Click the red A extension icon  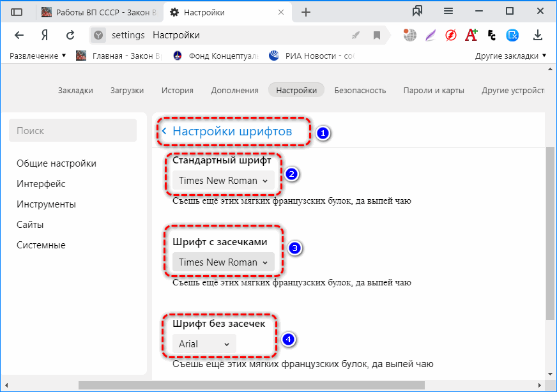tap(471, 35)
